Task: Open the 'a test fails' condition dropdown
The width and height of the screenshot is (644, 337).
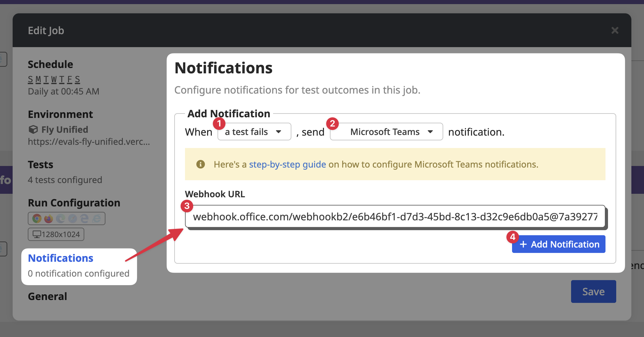Action: click(254, 132)
